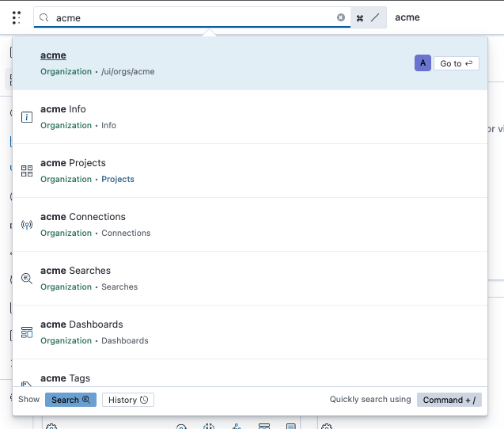The width and height of the screenshot is (504, 429).
Task: Select the acme Dashboards result title
Action: coord(81,325)
